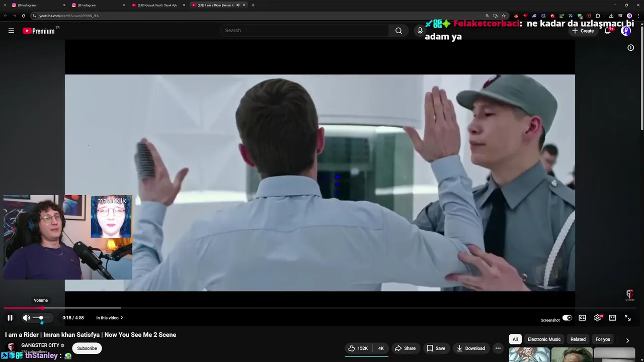The width and height of the screenshot is (644, 362).
Task: Toggle closed captions CC
Action: [582, 318]
